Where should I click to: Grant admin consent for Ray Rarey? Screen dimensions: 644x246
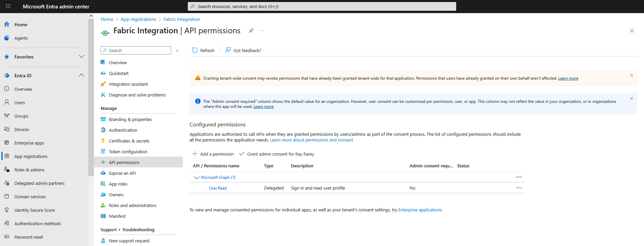pos(277,154)
